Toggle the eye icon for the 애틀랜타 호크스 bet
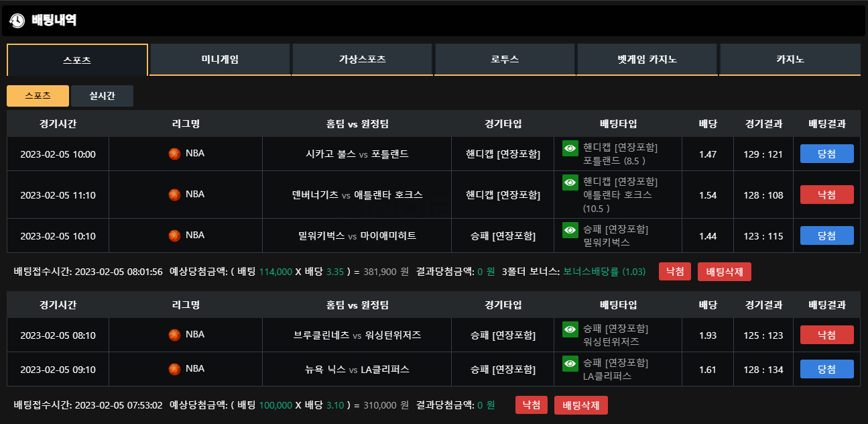 [x=570, y=182]
